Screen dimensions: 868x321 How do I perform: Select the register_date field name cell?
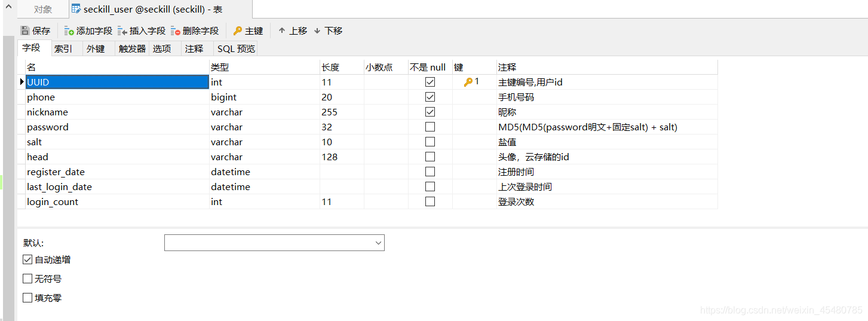click(x=117, y=172)
